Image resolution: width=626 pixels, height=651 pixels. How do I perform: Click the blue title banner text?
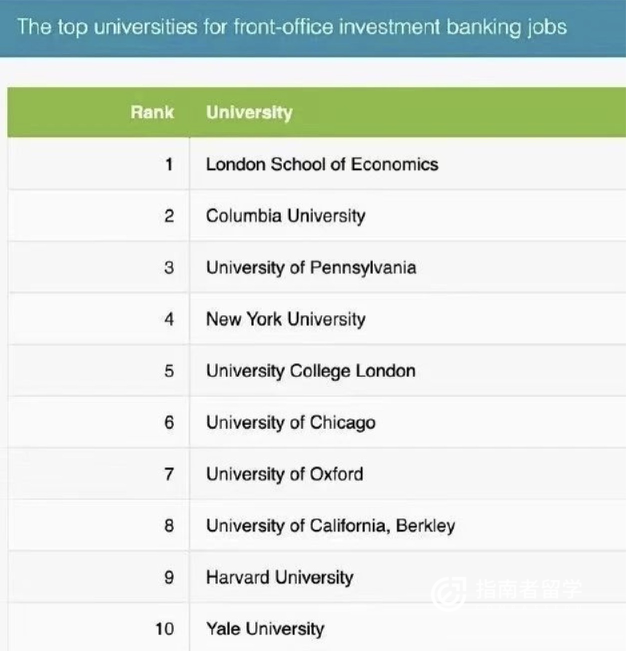coord(292,27)
